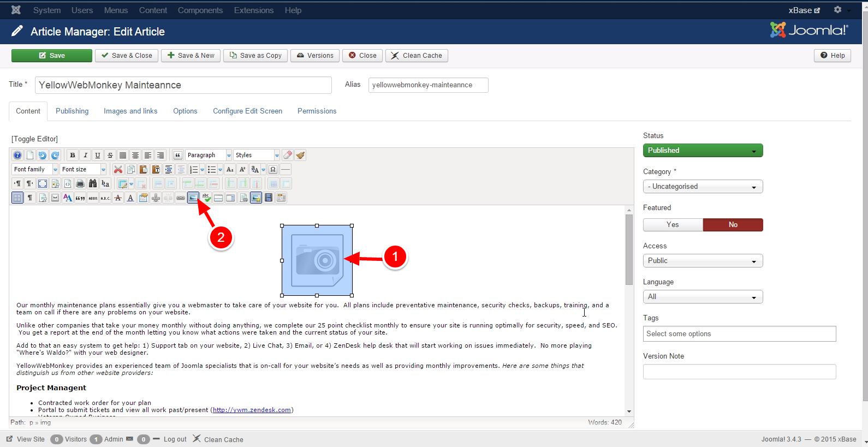Toggle fullscreen editor mode

(43, 183)
